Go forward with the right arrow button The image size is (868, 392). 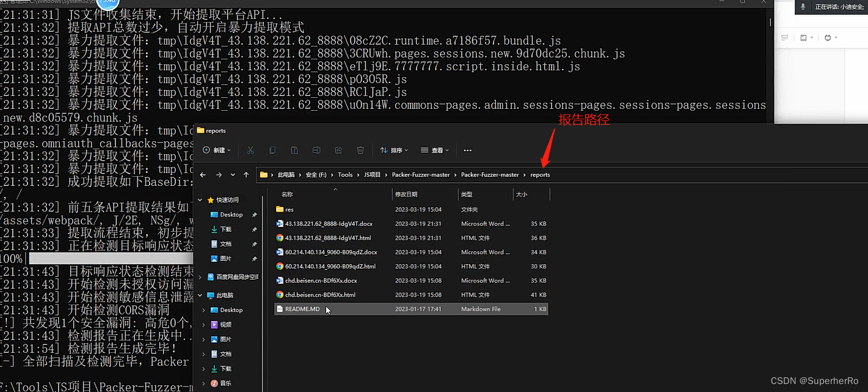(x=219, y=175)
